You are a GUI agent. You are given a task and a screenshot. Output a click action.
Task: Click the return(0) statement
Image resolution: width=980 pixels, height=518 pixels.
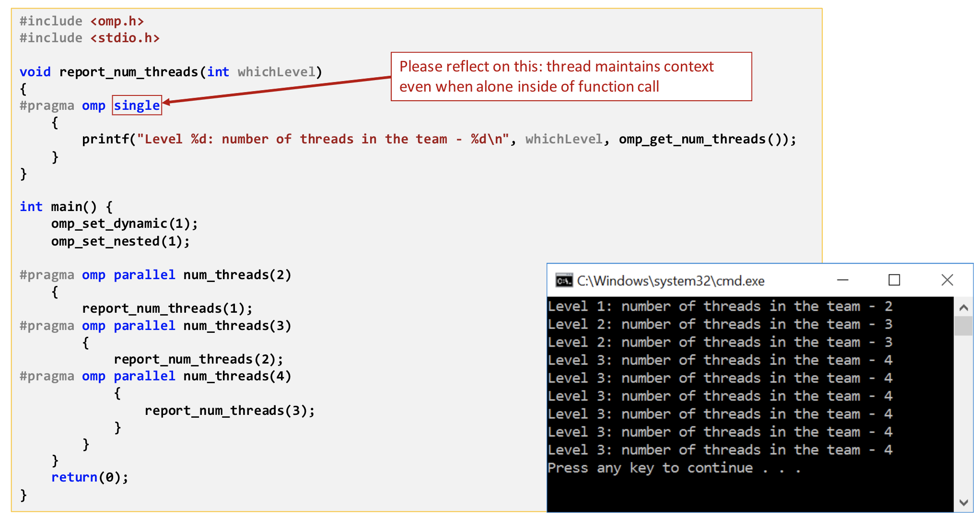click(x=90, y=478)
